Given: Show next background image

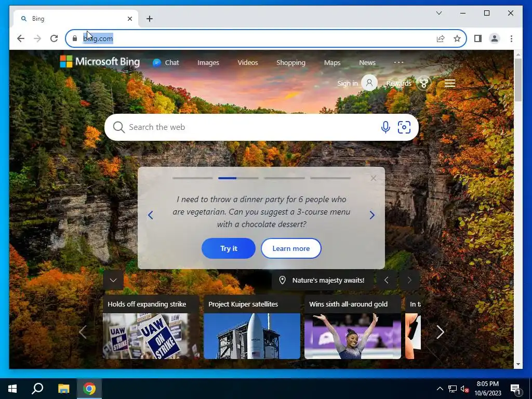Looking at the screenshot, I should pos(409,280).
